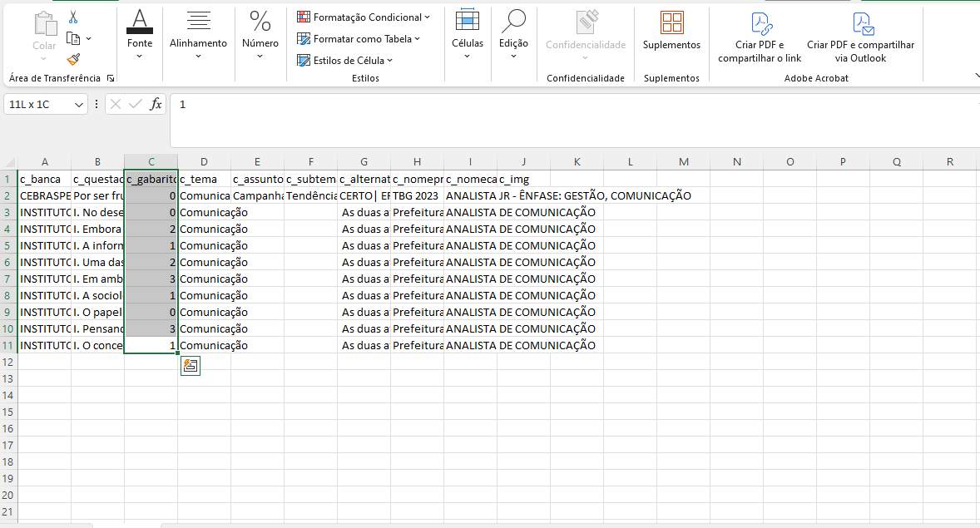Select column R header
This screenshot has height=528, width=980.
point(950,162)
